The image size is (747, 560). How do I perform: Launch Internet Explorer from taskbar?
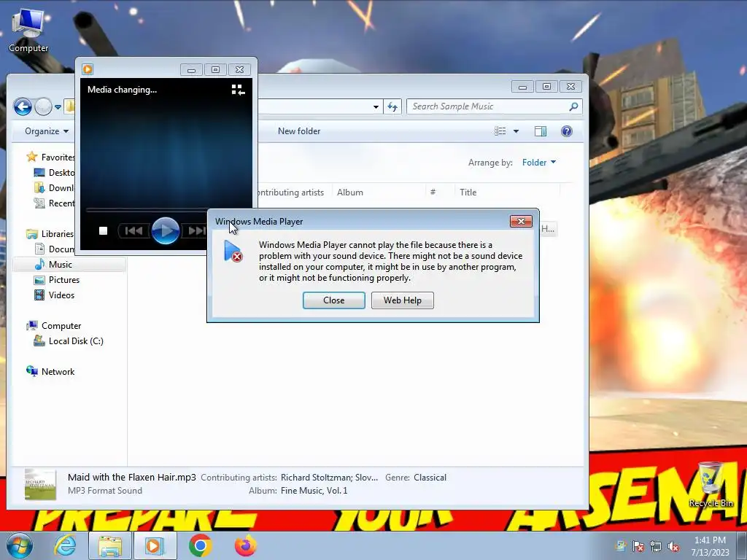[65, 545]
